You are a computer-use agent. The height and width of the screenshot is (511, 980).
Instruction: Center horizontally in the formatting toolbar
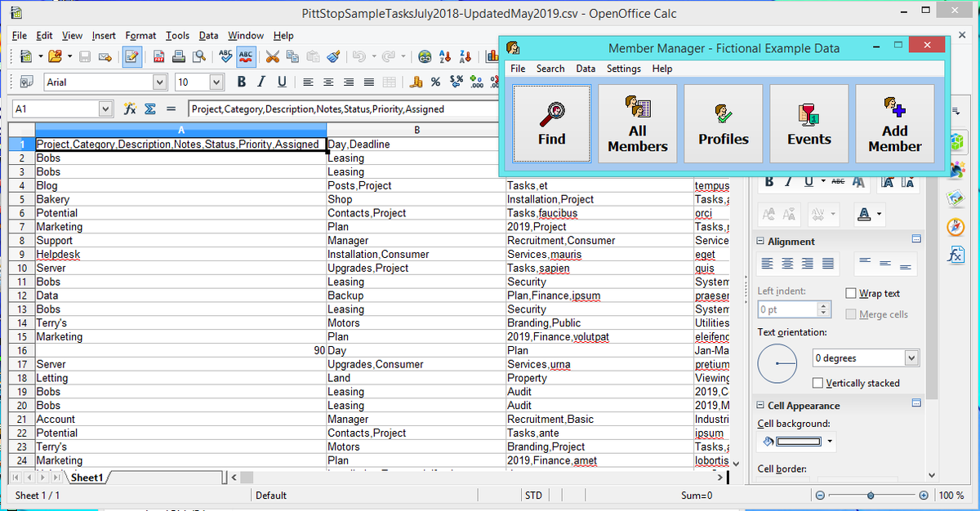click(328, 82)
